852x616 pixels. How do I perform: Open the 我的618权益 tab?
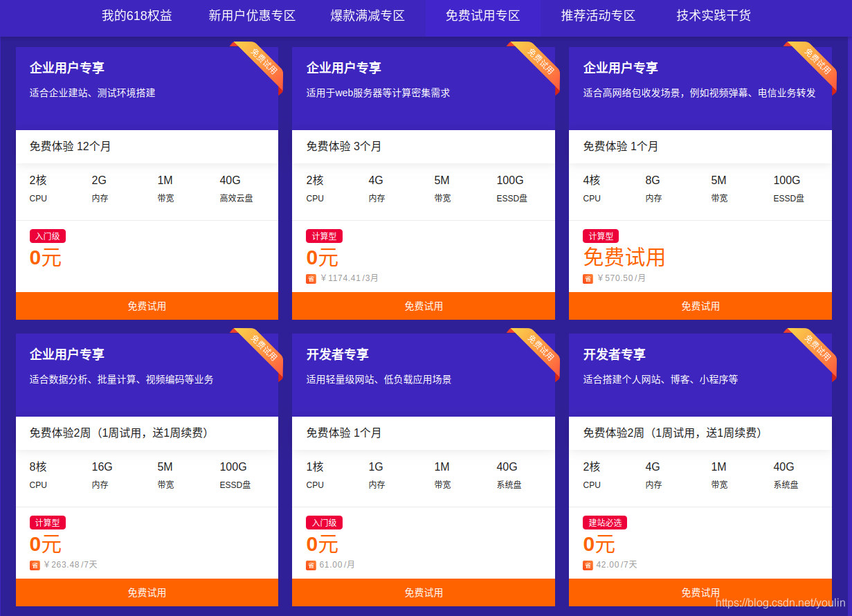coord(137,15)
